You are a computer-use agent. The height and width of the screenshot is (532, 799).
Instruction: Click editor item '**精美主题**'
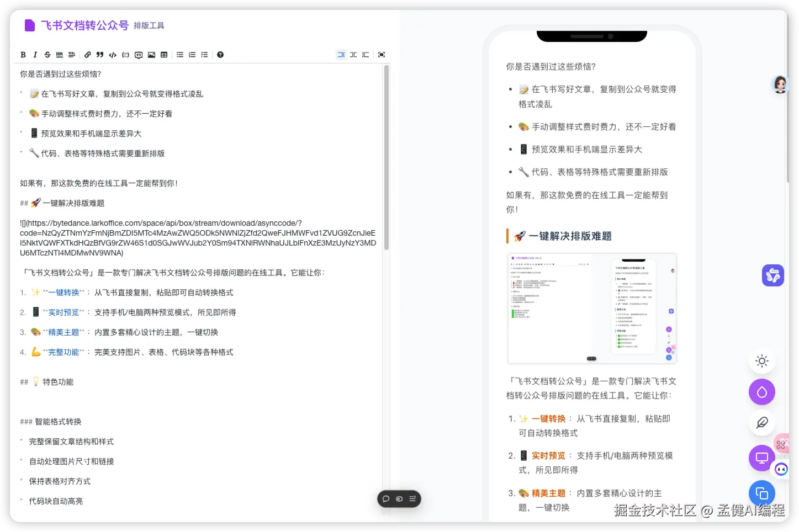click(x=64, y=332)
